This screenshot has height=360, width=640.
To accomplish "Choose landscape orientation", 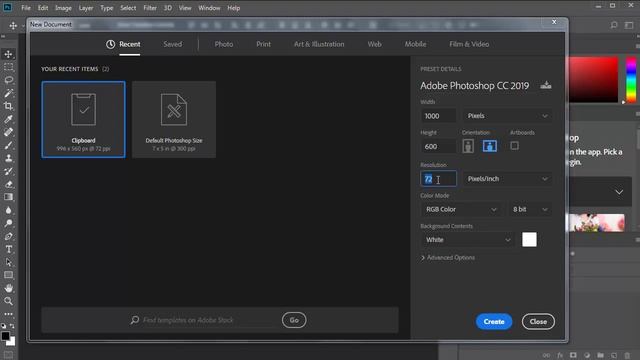I will click(489, 146).
